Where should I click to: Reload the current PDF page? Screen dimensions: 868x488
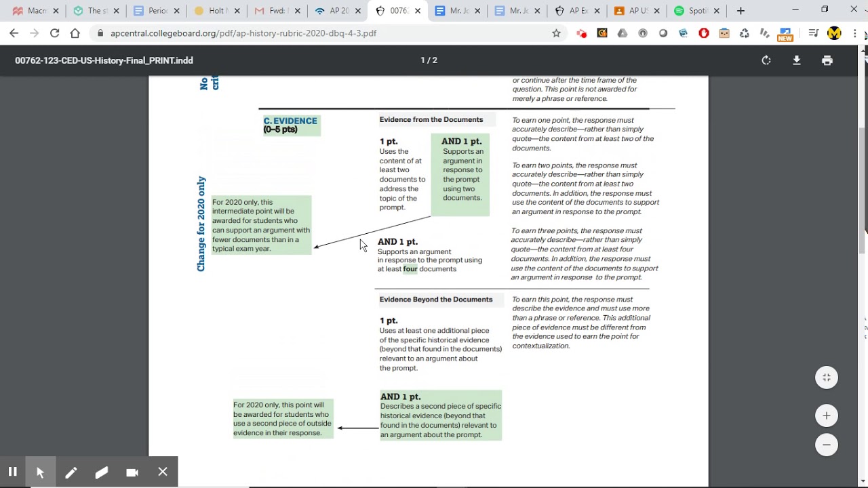[55, 33]
